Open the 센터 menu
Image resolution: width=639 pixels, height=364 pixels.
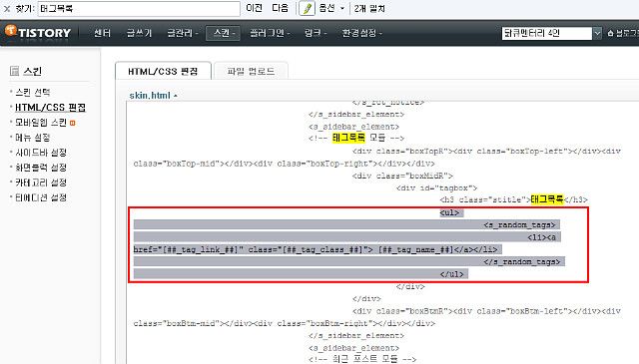coord(102,33)
